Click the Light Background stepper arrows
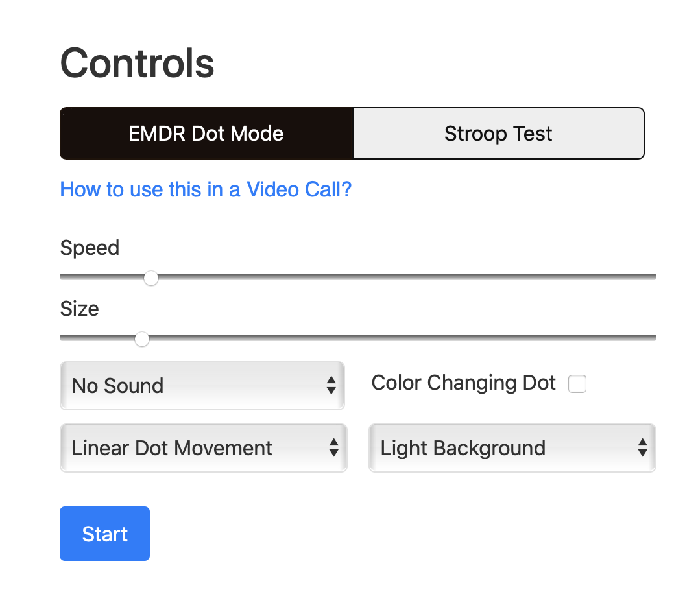This screenshot has height=616, width=698. click(x=642, y=447)
